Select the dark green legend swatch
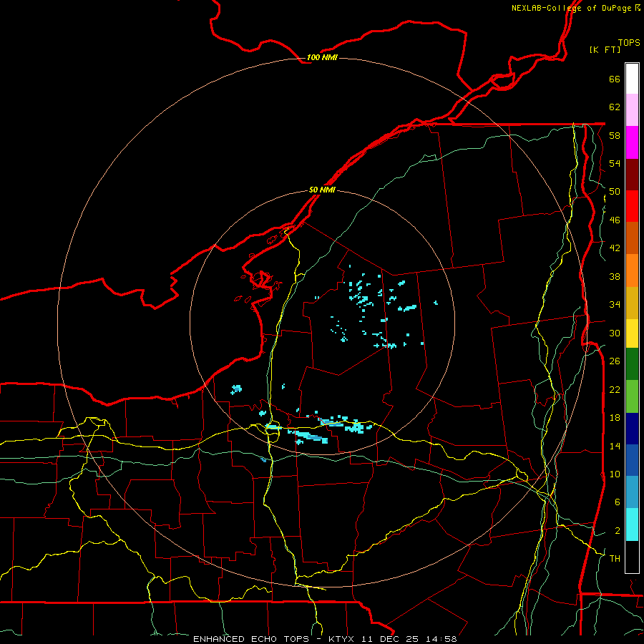 click(x=632, y=364)
